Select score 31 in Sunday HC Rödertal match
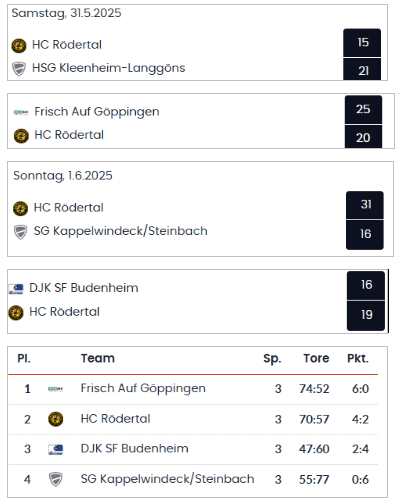 point(365,205)
